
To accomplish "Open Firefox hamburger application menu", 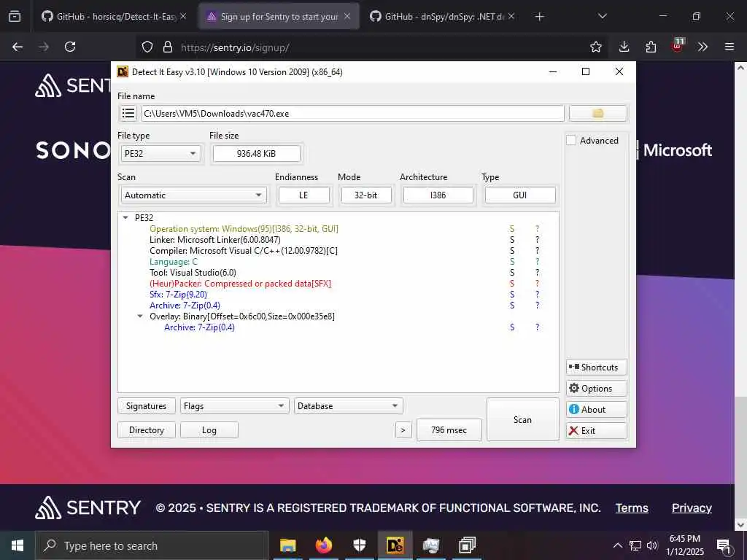I will pos(729,47).
